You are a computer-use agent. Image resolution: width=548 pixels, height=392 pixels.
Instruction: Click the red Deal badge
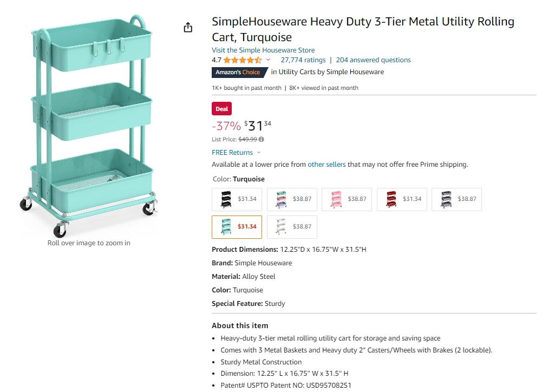221,109
